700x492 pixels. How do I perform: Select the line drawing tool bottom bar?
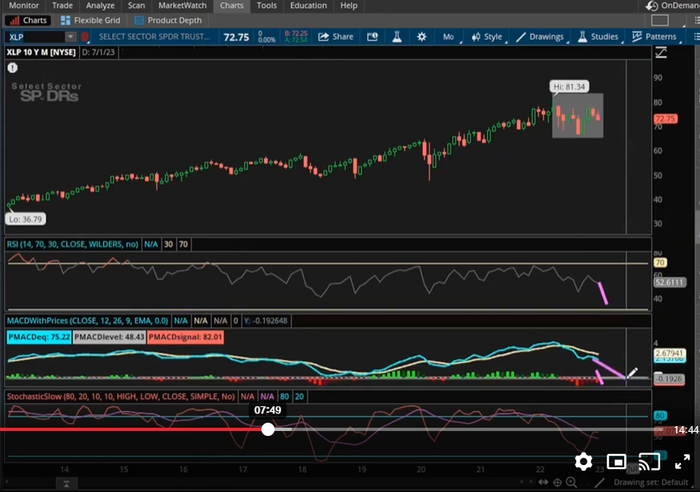coord(600,482)
